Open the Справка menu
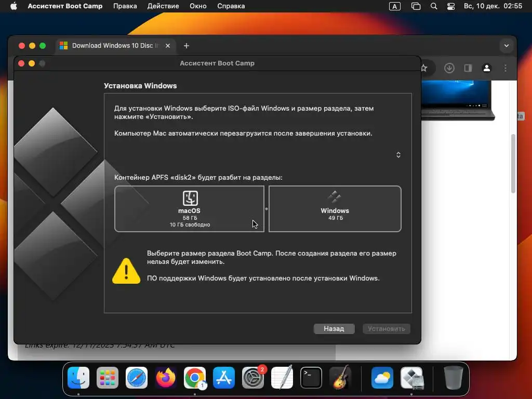This screenshot has width=532, height=399. tap(231, 6)
